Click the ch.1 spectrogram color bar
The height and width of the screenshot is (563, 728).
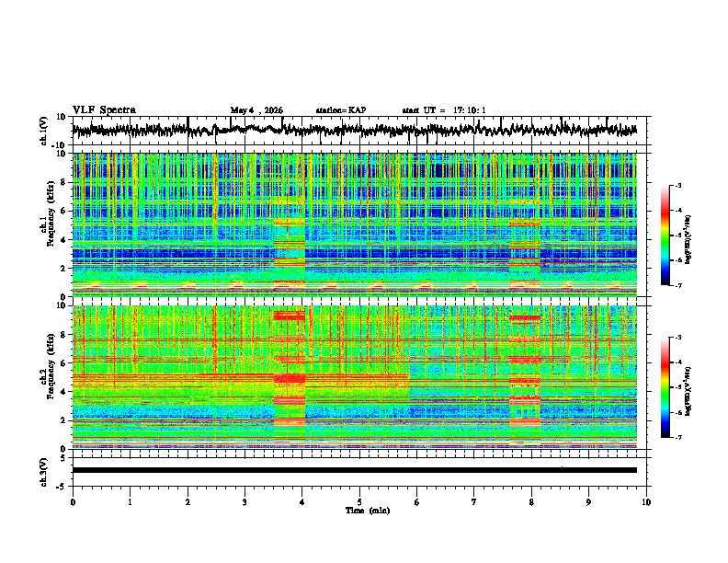pos(665,236)
